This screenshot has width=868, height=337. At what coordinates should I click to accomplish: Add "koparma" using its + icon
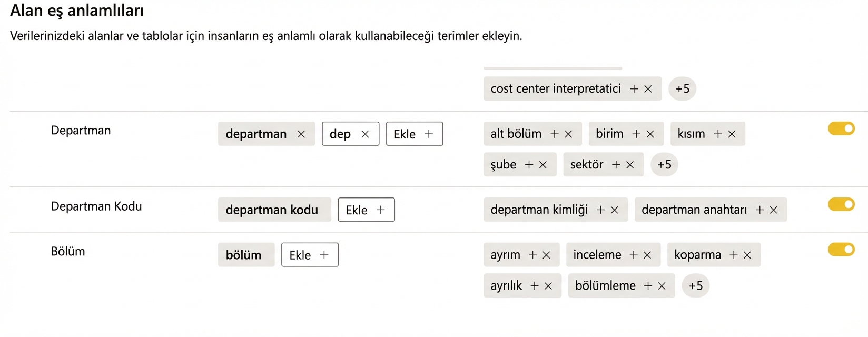[x=735, y=254]
